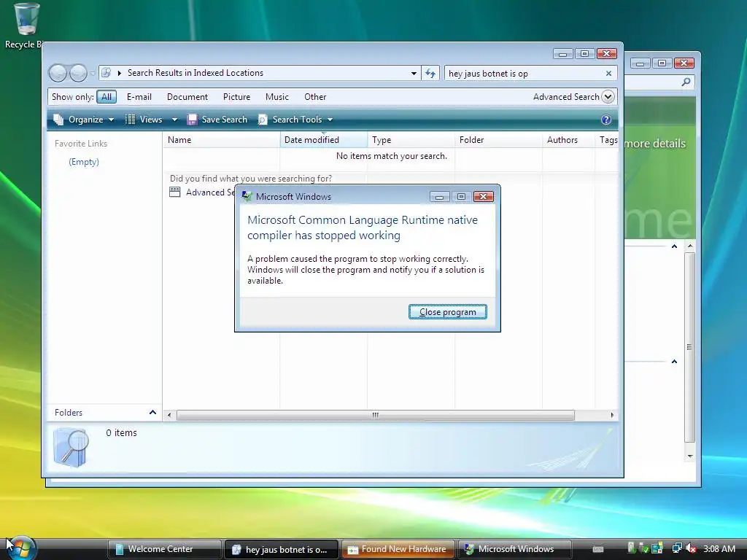
Task: Sort by the Type column header
Action: (411, 140)
